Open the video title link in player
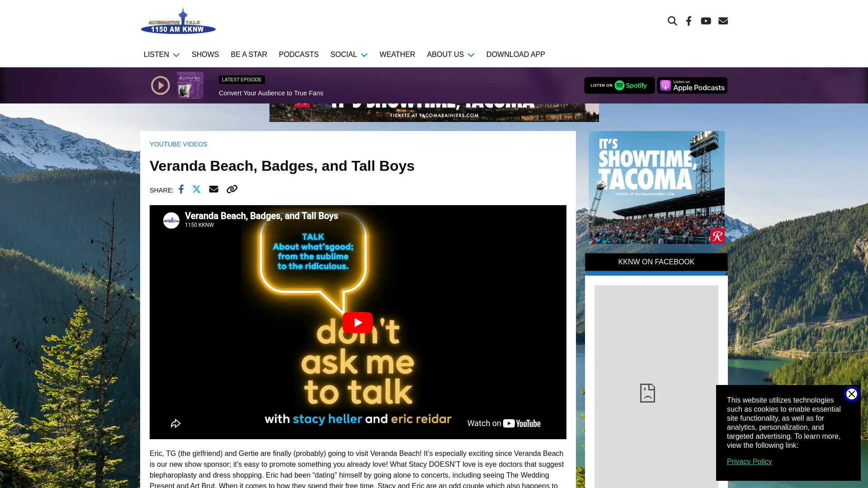 [x=261, y=216]
